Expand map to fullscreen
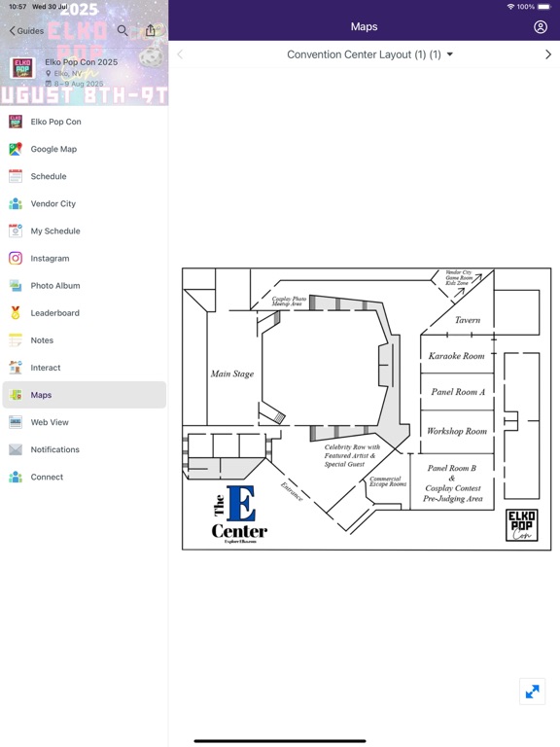Screen dimensions: 560x747 533,691
